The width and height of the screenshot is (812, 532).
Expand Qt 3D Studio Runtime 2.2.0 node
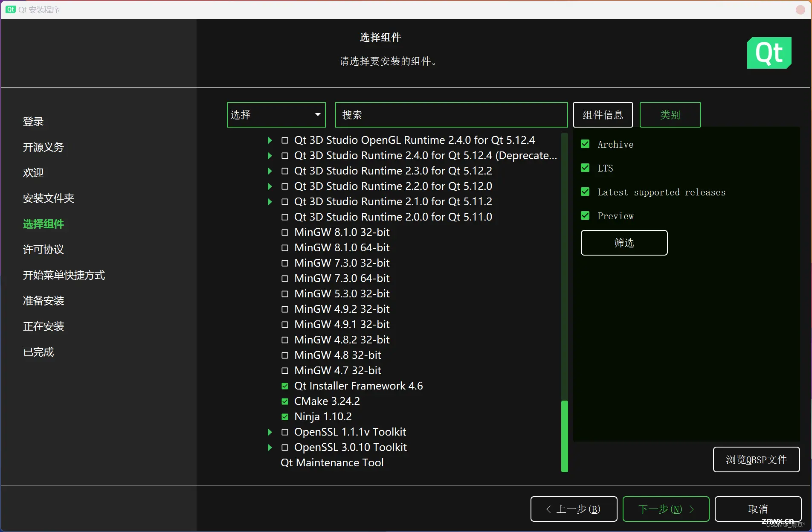(x=270, y=186)
